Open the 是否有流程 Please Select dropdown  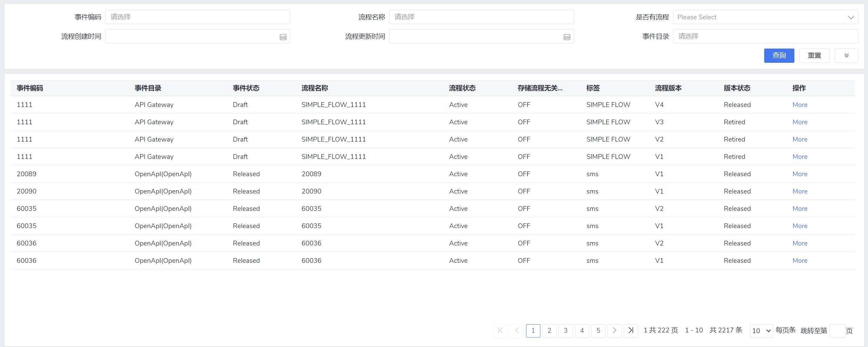[765, 17]
